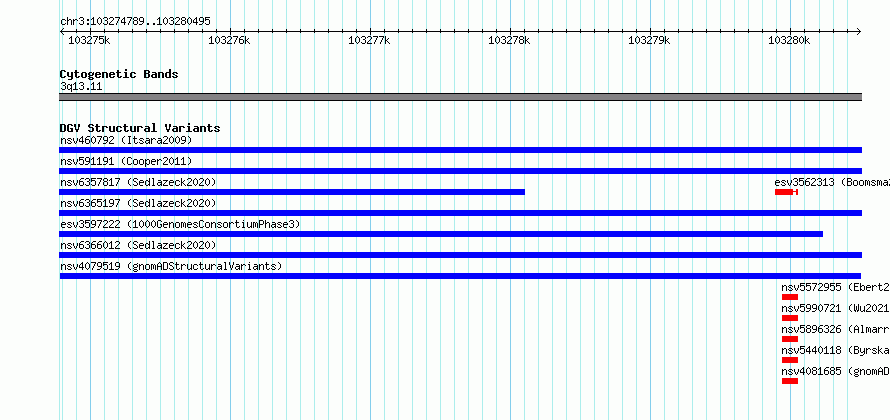Click the 103278k ruler label
This screenshot has height=420, width=890.
(x=509, y=40)
